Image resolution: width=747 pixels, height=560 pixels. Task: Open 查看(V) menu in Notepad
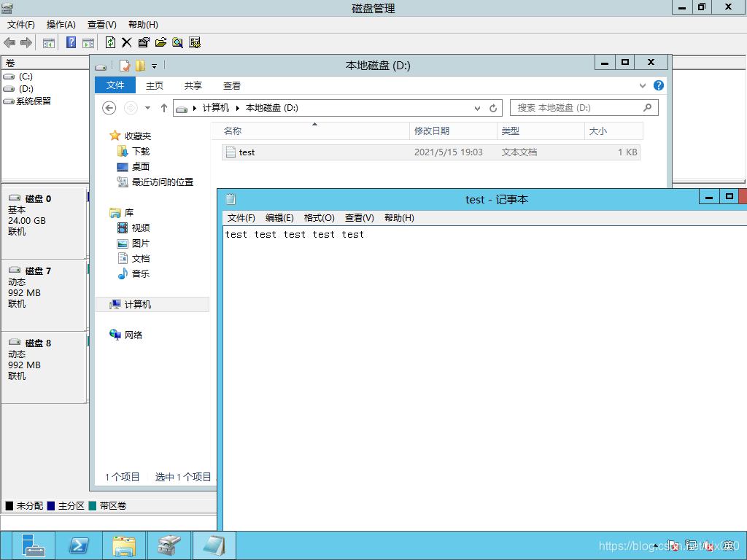pos(359,218)
